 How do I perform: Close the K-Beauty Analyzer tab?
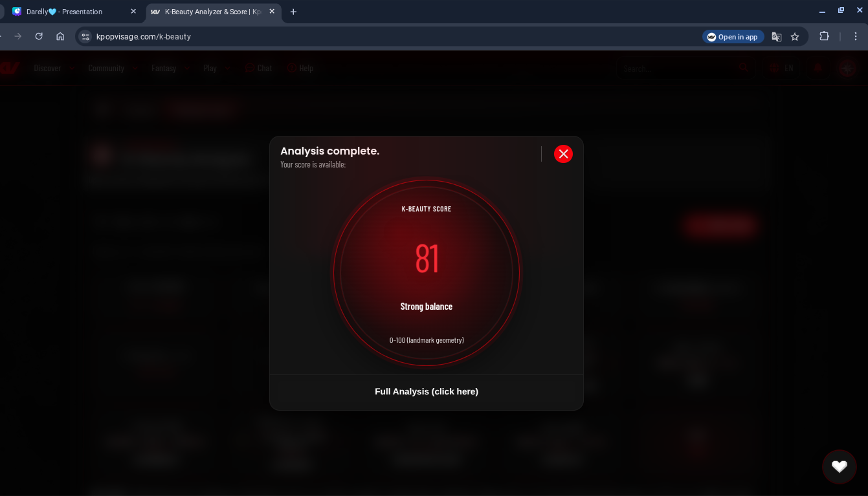(272, 12)
